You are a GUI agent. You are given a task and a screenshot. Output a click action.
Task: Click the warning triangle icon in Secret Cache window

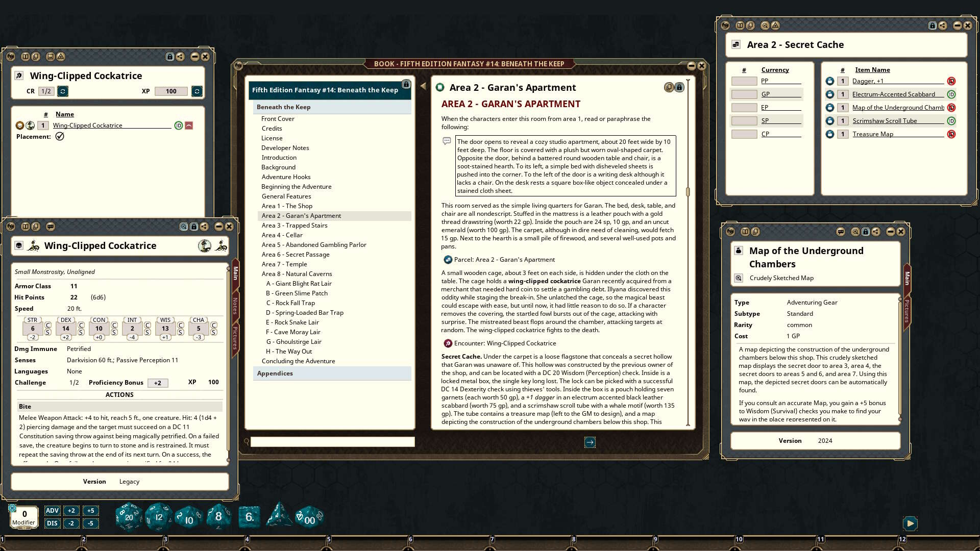[775, 26]
